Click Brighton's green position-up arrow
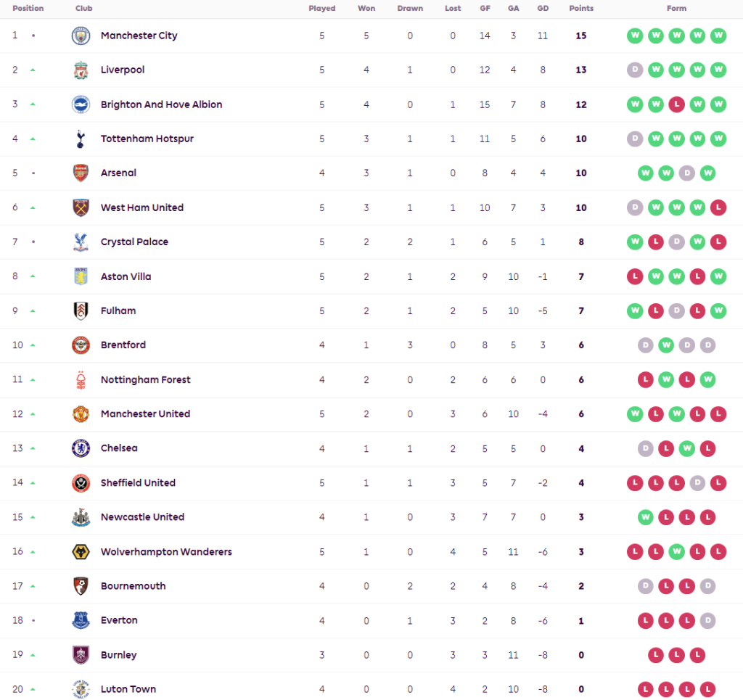Screen dimensions: 743x700 point(33,104)
